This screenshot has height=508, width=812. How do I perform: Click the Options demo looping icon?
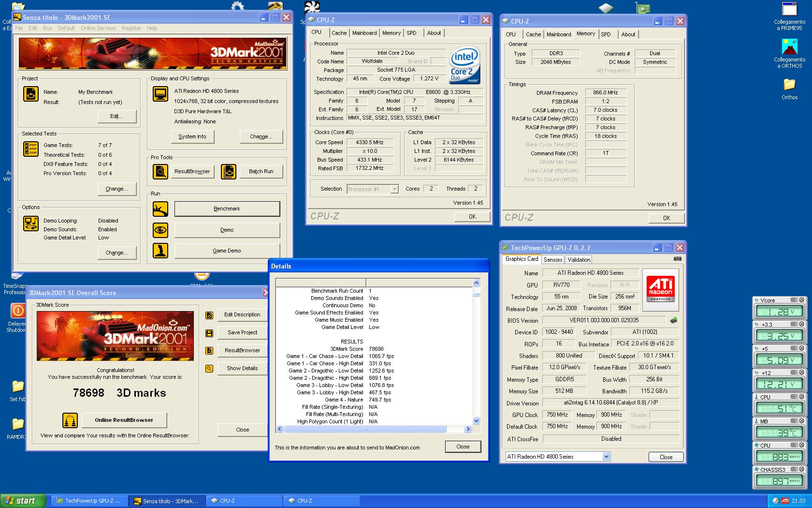pyautogui.click(x=31, y=224)
